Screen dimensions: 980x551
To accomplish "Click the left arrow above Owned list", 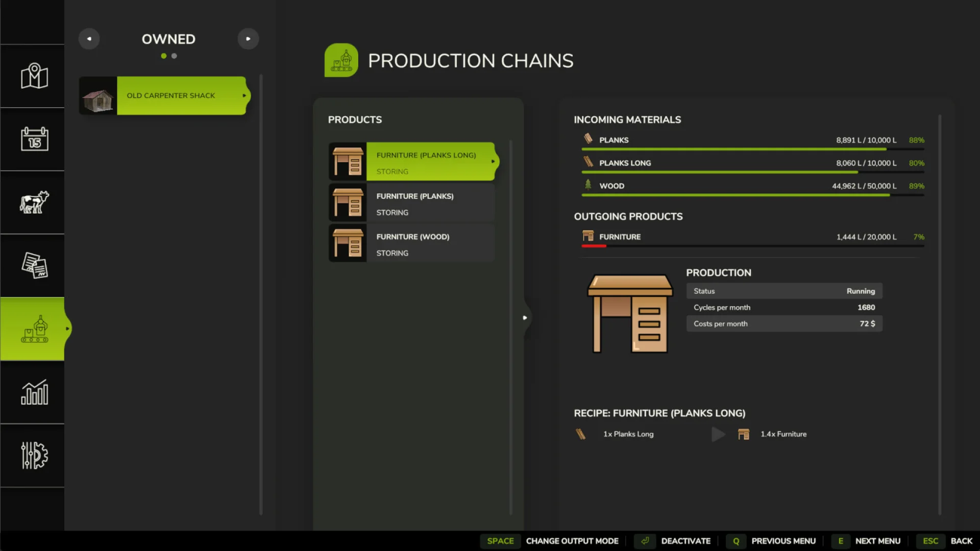I will coord(89,38).
